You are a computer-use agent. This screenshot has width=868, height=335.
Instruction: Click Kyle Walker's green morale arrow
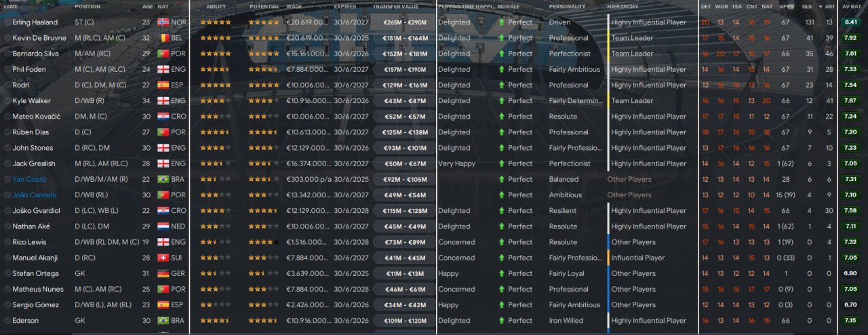[x=501, y=100]
